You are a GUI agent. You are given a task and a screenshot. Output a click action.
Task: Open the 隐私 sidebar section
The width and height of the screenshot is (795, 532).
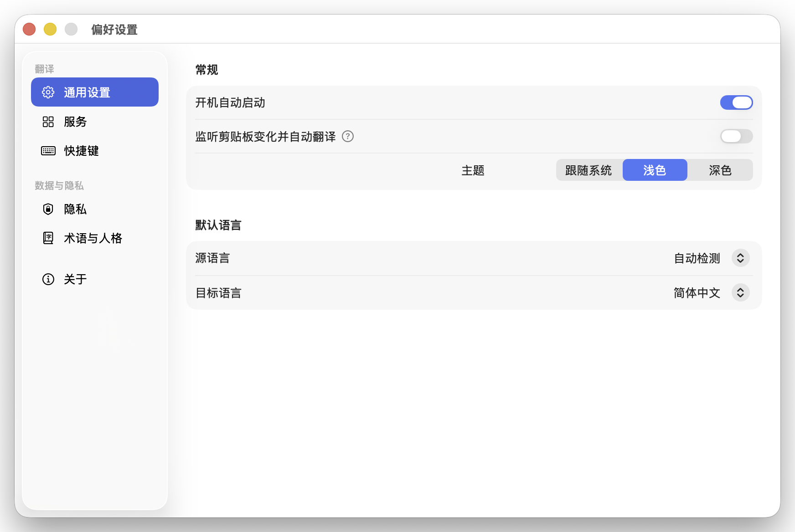95,209
